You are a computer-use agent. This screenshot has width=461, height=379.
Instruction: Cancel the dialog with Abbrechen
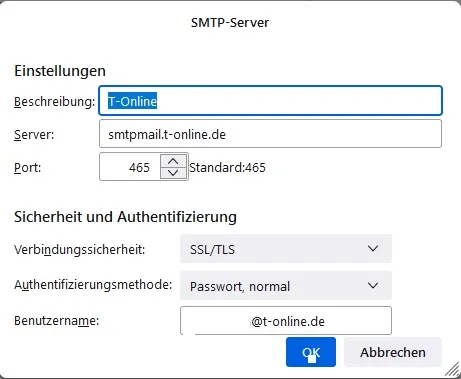pos(393,352)
